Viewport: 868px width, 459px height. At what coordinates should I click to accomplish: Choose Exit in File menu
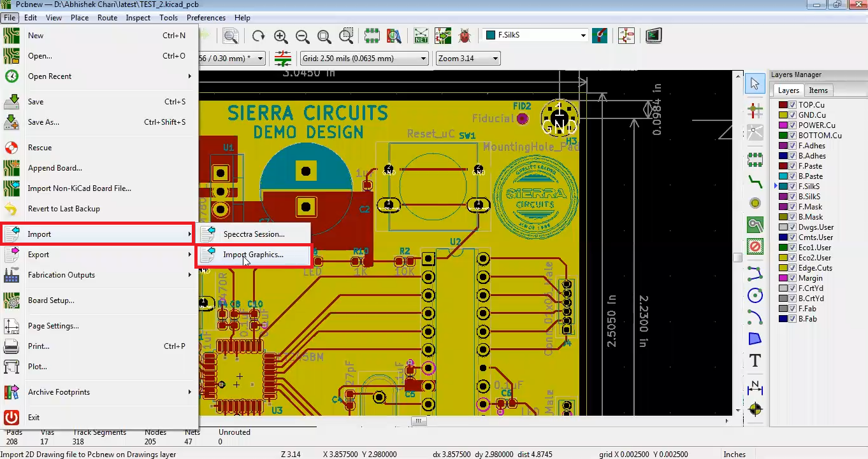(x=99, y=418)
